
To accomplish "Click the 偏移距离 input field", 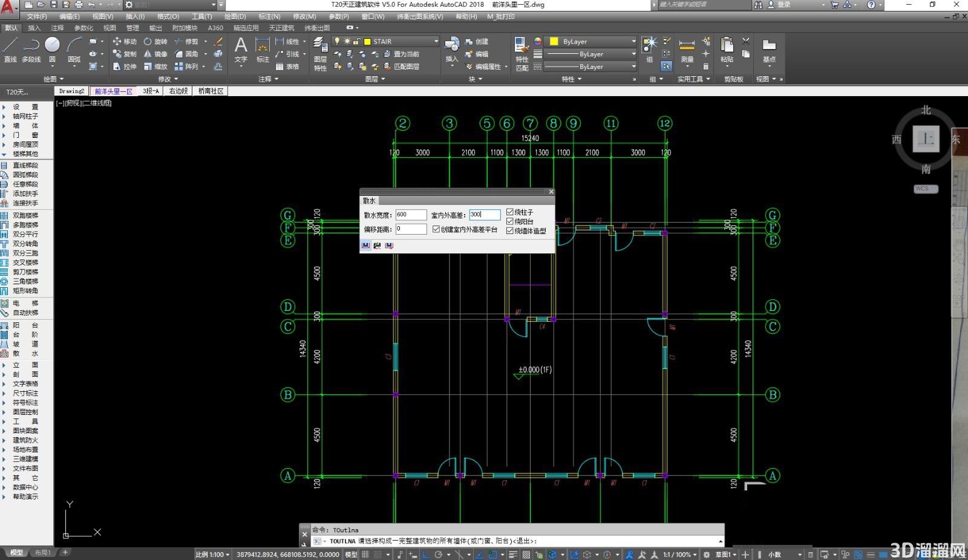I will (411, 229).
